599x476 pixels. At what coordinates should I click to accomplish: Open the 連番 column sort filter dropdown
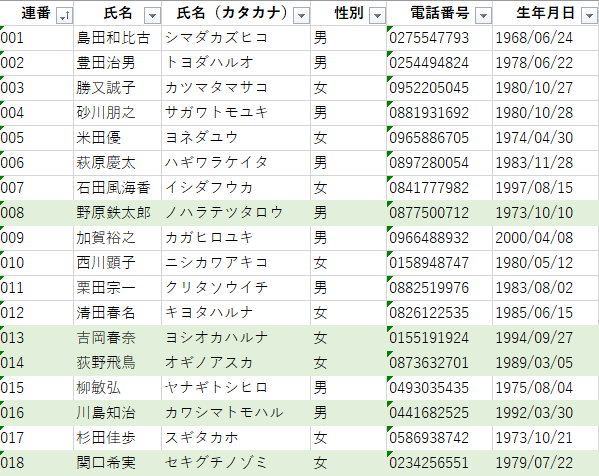coord(64,15)
